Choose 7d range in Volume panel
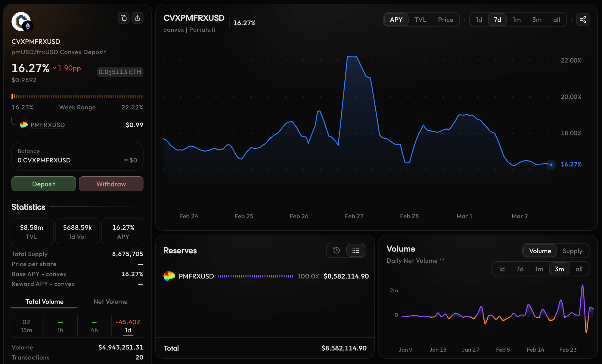 (520, 269)
